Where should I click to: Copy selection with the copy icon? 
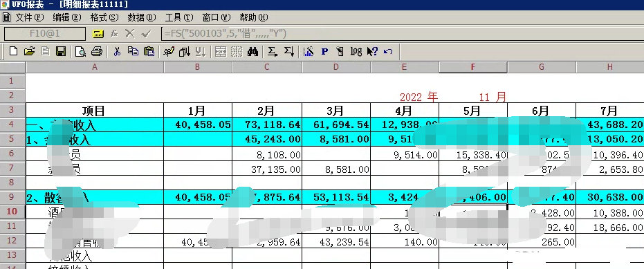[133, 51]
